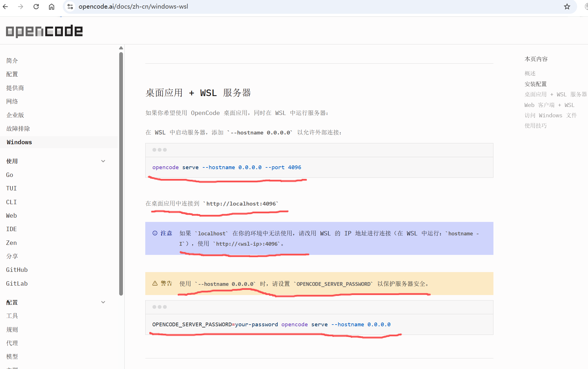Open the 网络 sidebar page
This screenshot has width=588, height=369.
tap(12, 101)
